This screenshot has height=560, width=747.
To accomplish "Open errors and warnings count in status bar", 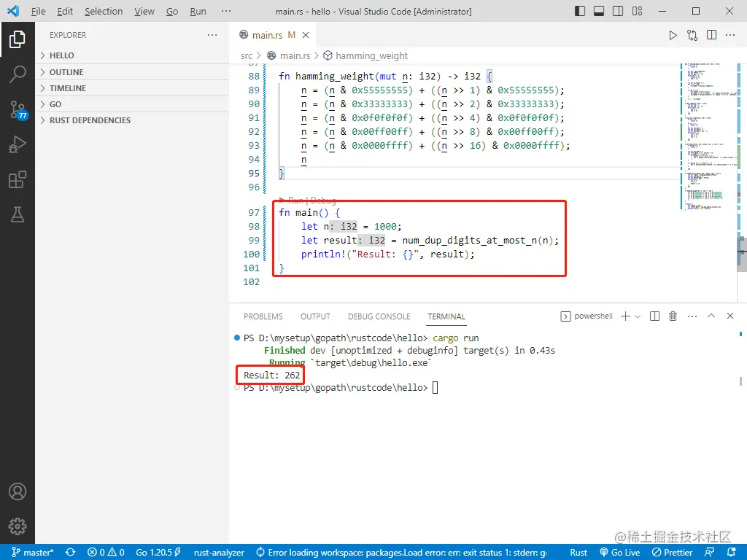I will (x=107, y=553).
